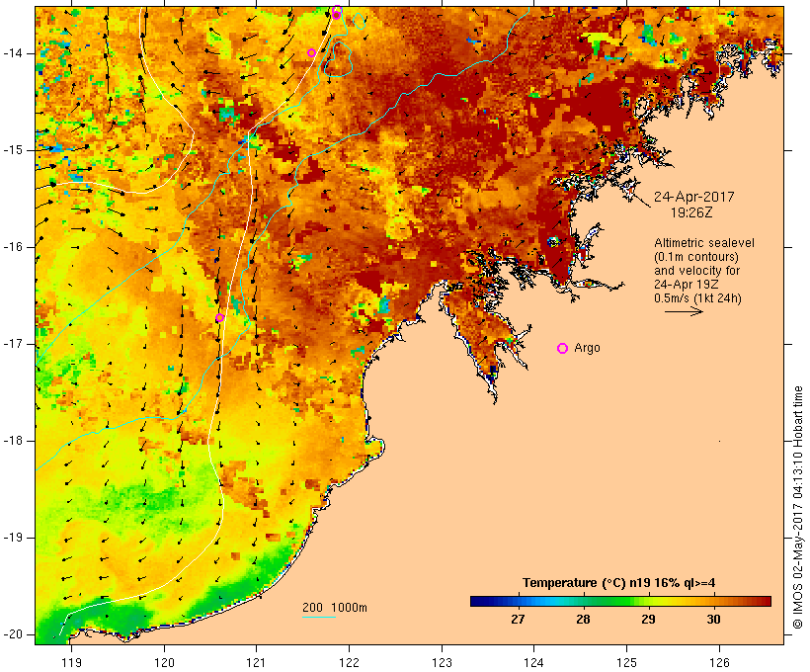Click the "0.5m/s (1kt 24h)" text
Screen dimensions: 810x672
tap(697, 298)
